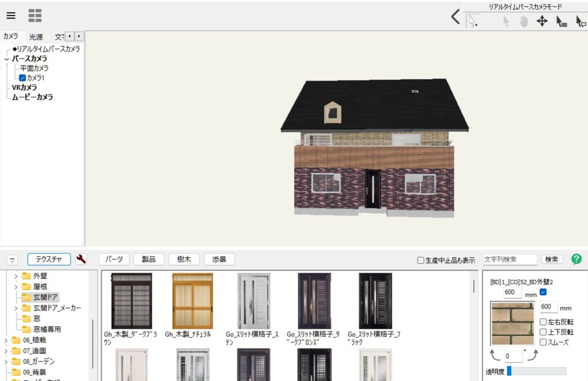This screenshot has width=588, height=381.
Task: Adjust the 透明度 slider
Action: tap(536, 371)
